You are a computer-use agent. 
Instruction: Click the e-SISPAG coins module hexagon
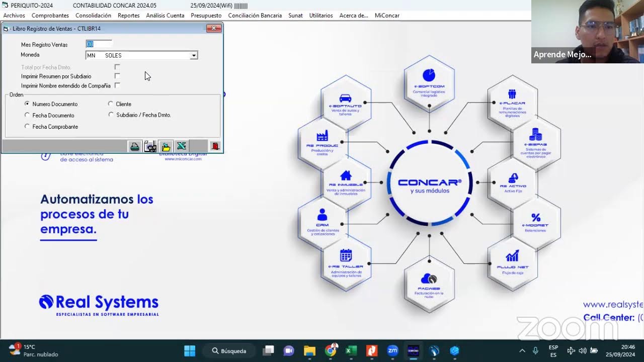point(536,144)
